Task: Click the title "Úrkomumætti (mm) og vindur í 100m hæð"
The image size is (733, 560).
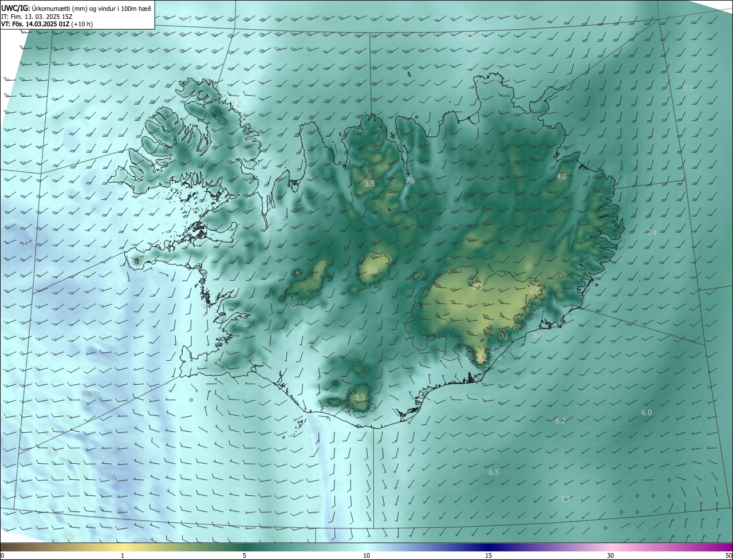Action: click(92, 8)
